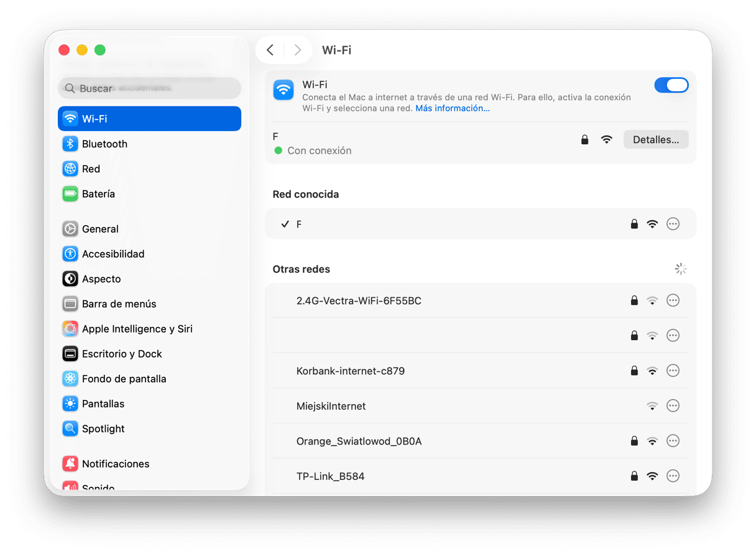Click the Fondo de pantalla icon

pyautogui.click(x=70, y=379)
